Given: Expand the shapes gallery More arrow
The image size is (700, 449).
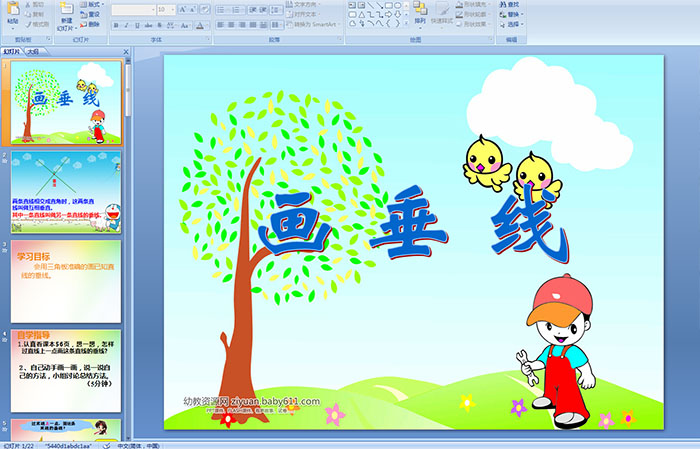Looking at the screenshot, I should 406,22.
